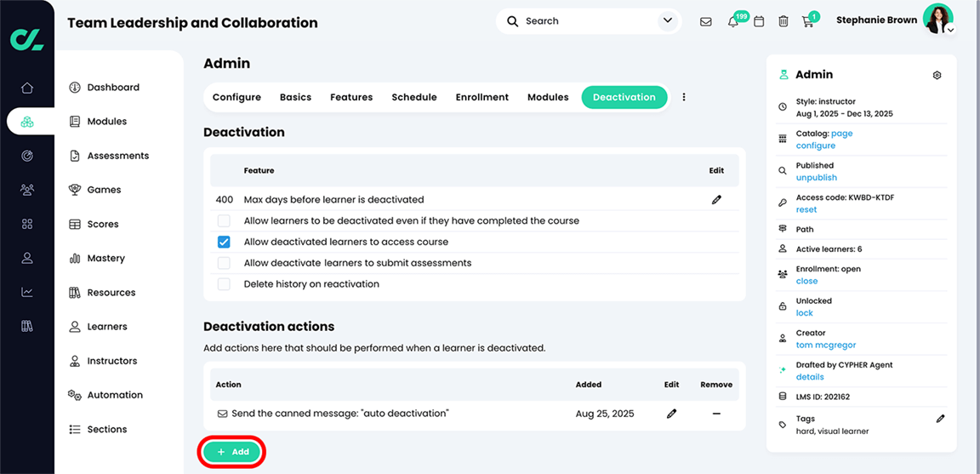Edit Tags with the pencil icon
This screenshot has width=980, height=474.
940,419
